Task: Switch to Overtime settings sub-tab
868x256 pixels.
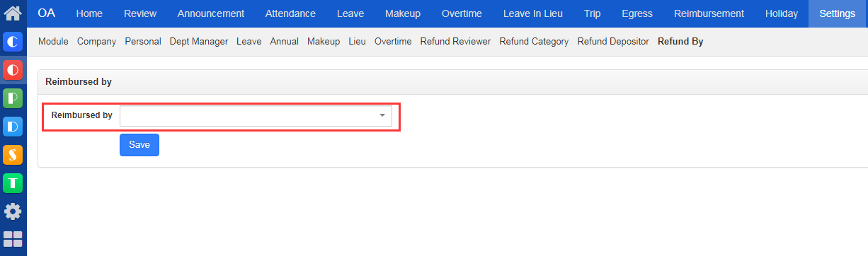Action: (393, 42)
